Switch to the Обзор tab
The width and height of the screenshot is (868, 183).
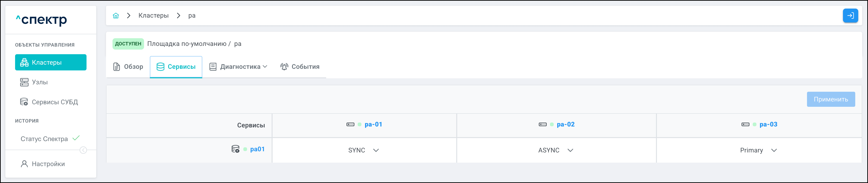click(x=128, y=67)
